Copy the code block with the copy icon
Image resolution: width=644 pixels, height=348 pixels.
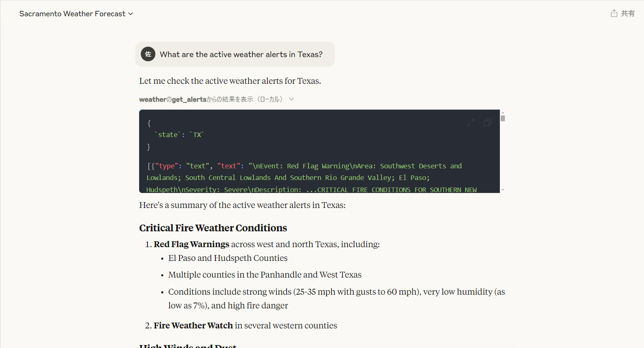(x=487, y=123)
